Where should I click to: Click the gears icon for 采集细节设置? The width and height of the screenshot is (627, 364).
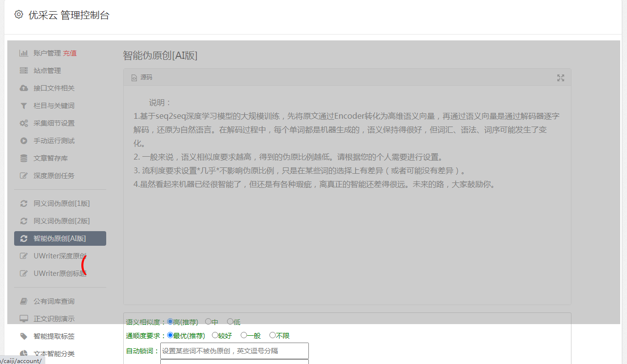23,123
